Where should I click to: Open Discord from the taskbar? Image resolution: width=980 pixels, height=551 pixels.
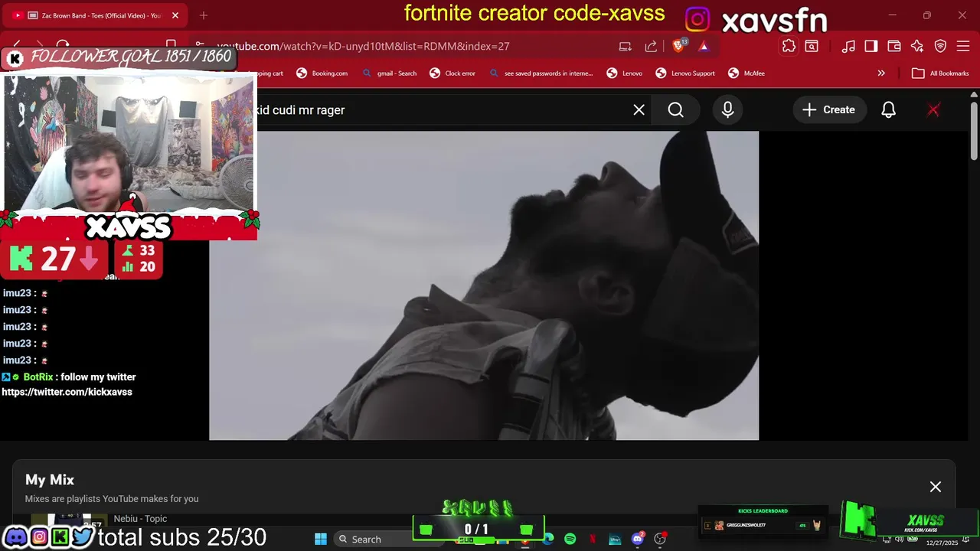[638, 539]
